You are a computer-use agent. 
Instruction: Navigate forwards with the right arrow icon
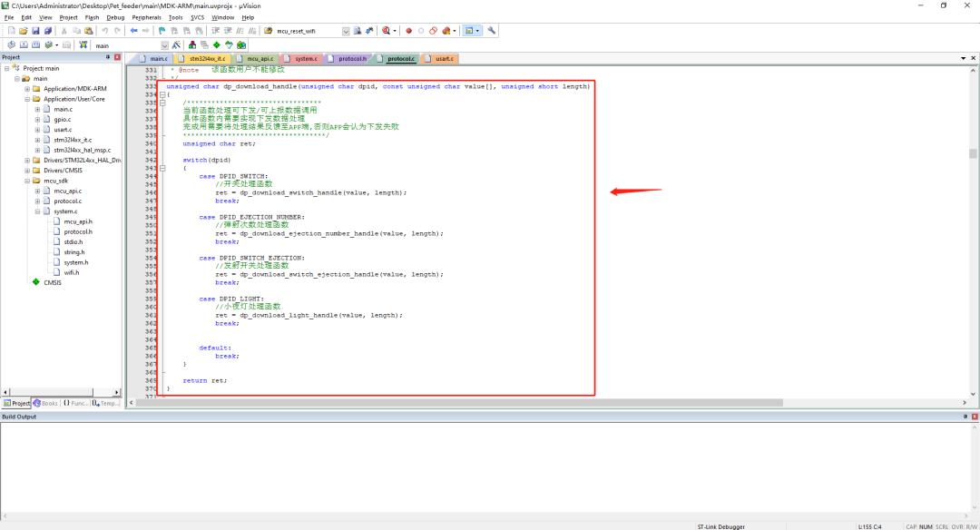coord(145,31)
